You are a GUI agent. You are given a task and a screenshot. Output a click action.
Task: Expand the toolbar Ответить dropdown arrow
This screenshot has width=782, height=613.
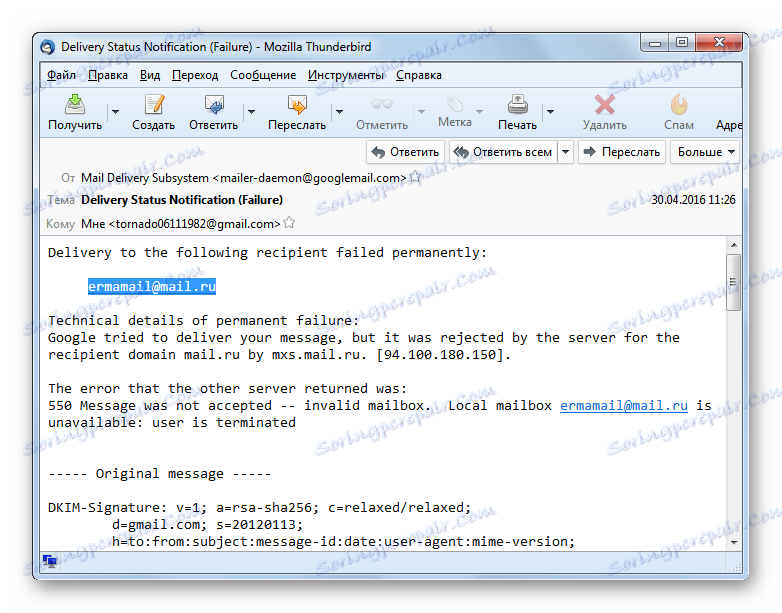pyautogui.click(x=251, y=112)
